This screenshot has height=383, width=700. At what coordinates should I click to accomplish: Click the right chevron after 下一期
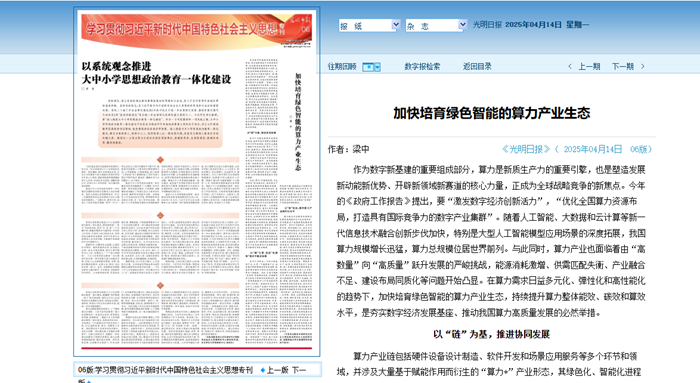point(643,67)
